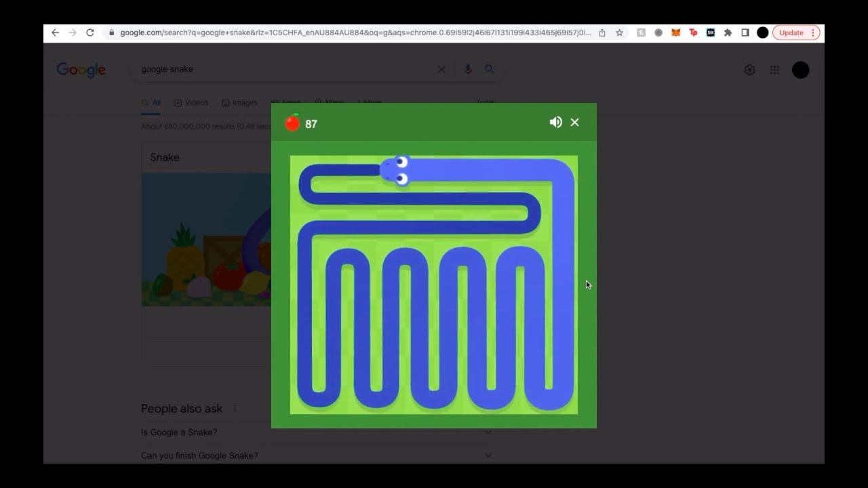
Task: Toggle the browser side panel
Action: [745, 33]
